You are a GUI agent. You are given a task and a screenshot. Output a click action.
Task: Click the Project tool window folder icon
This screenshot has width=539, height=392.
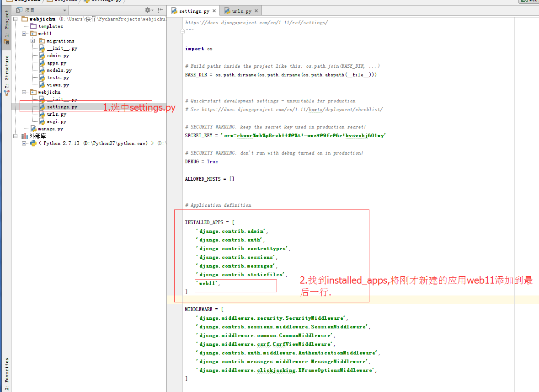point(6,42)
